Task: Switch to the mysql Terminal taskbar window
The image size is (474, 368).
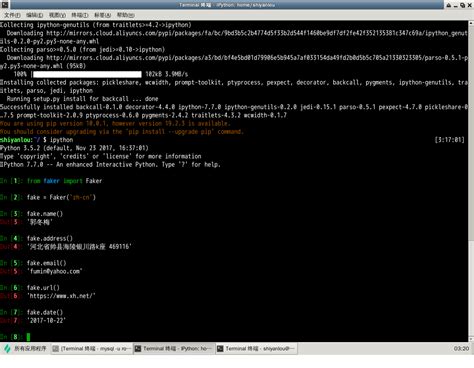Action: (92, 349)
